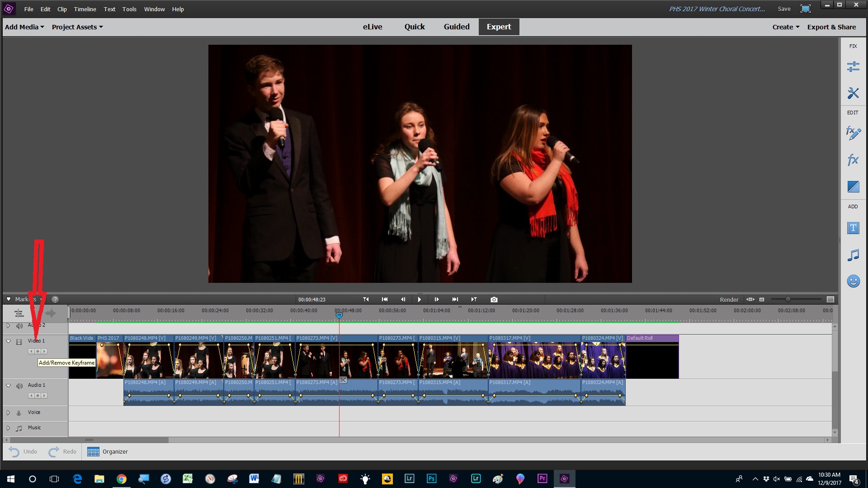Mute the Audio 2 track
Viewport: 868px width, 488px height.
click(x=19, y=326)
